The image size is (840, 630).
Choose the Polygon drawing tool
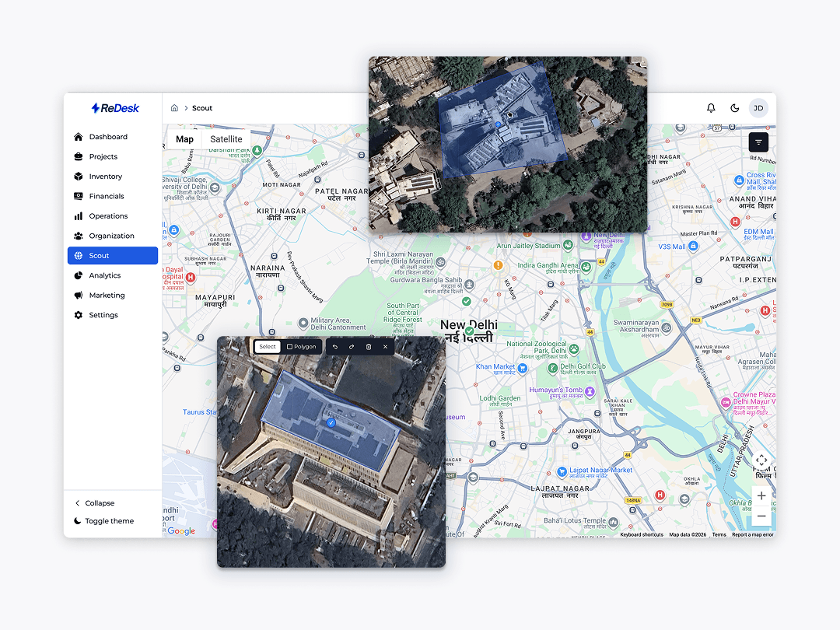(302, 347)
